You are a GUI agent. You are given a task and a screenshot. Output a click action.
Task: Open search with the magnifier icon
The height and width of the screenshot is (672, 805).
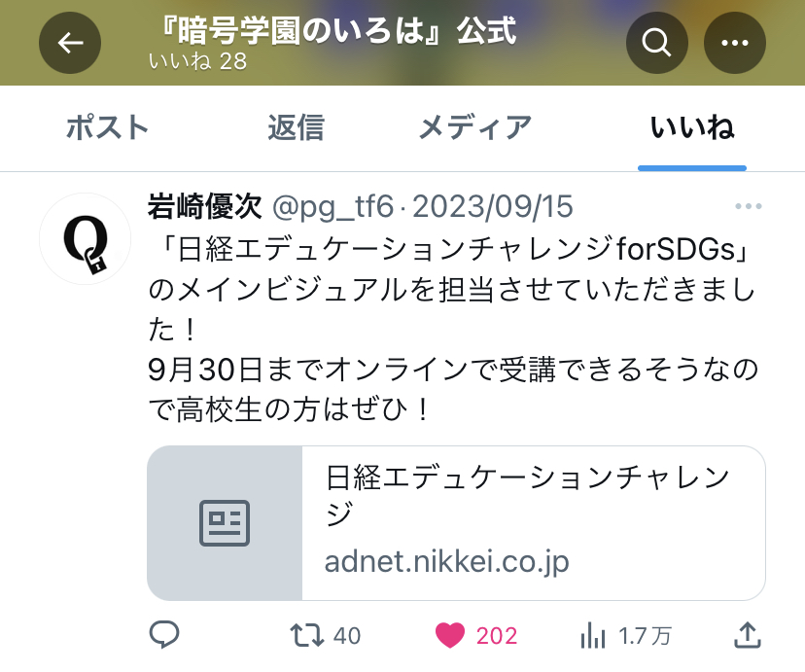tap(656, 43)
